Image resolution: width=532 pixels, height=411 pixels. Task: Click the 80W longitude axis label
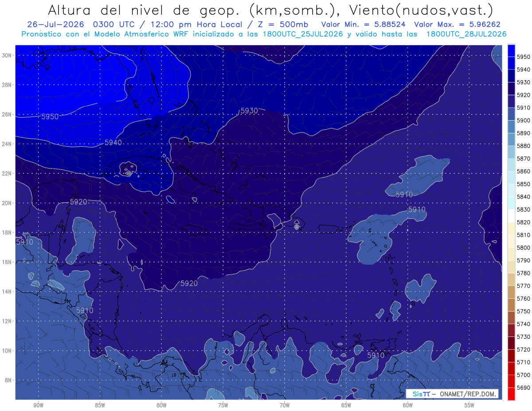point(161,406)
